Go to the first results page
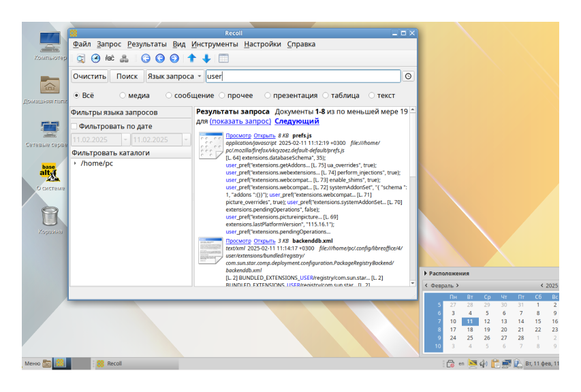 [x=146, y=59]
